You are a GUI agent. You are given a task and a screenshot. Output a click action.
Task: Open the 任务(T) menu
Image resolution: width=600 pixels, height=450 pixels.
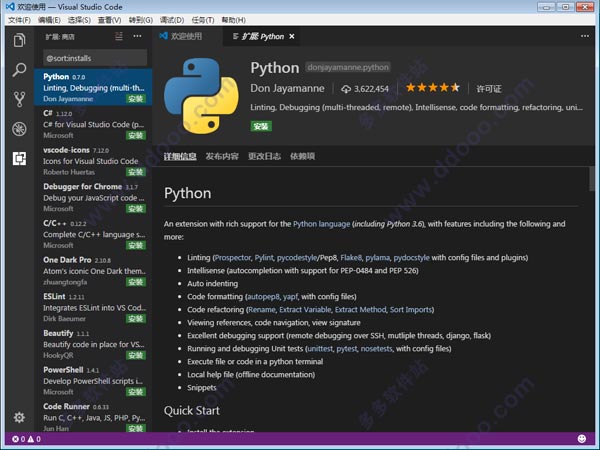(x=203, y=20)
